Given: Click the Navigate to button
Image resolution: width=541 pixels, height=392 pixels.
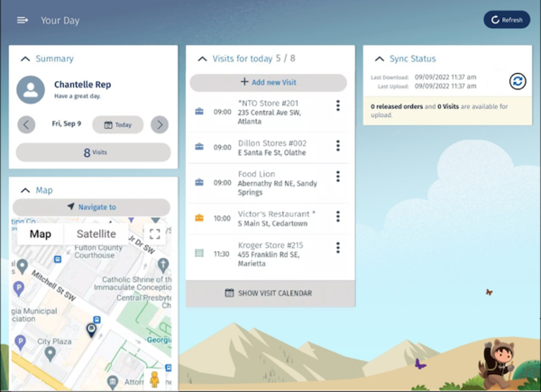Looking at the screenshot, I should tap(91, 207).
